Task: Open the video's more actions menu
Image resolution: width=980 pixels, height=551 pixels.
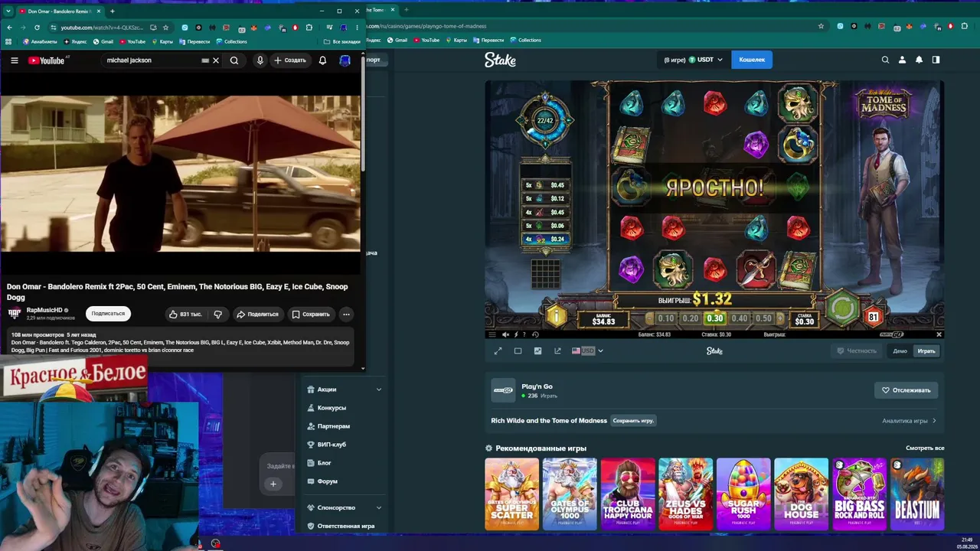Action: (x=346, y=314)
